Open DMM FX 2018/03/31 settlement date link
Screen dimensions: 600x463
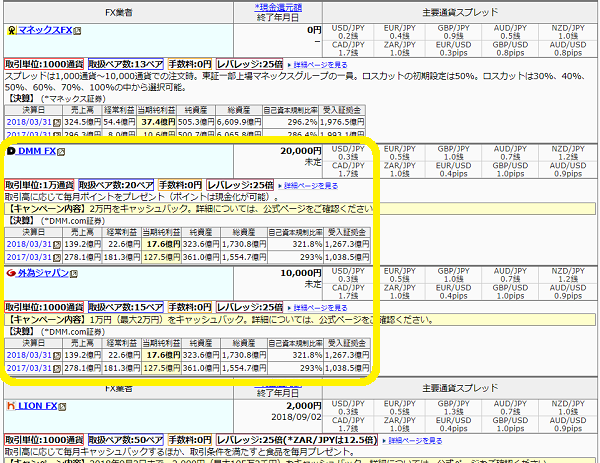point(29,244)
